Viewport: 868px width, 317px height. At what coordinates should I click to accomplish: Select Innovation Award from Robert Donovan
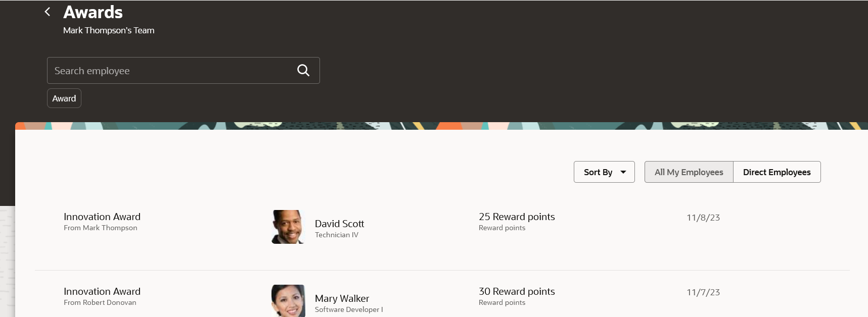point(102,291)
